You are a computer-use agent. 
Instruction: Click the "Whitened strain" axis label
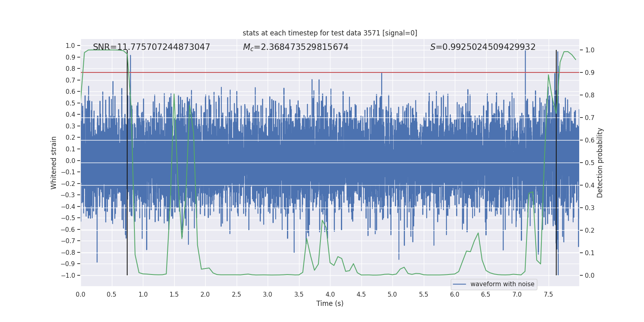click(x=54, y=163)
